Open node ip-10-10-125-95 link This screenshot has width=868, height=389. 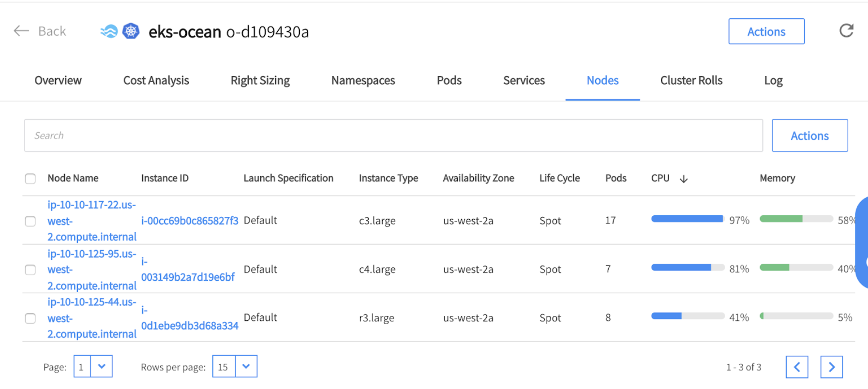click(92, 269)
